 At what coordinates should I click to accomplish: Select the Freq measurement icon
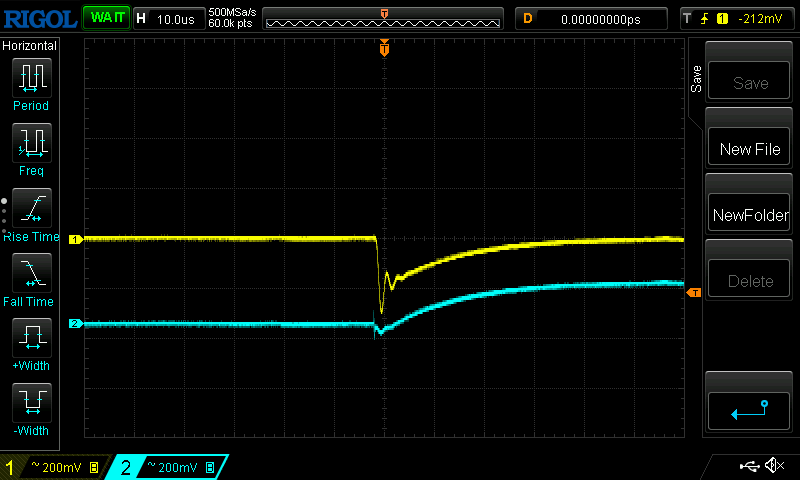(x=32, y=142)
